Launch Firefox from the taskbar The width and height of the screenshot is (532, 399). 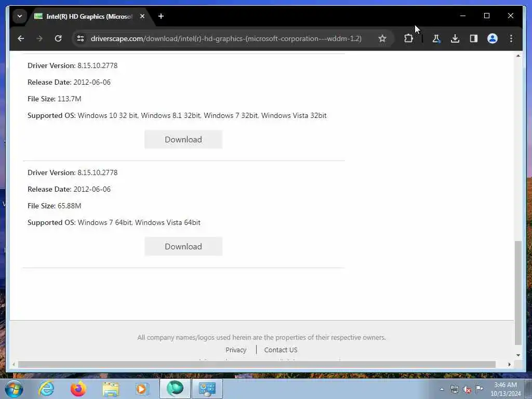(x=78, y=389)
